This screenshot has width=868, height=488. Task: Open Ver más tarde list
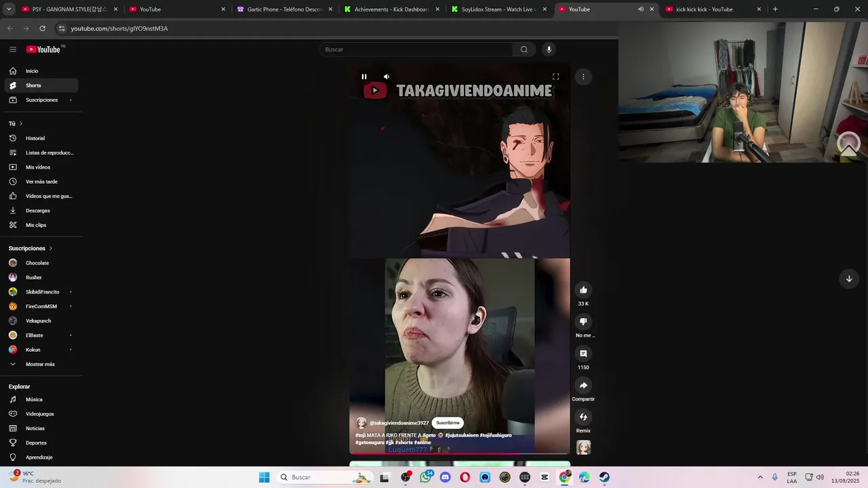point(41,182)
